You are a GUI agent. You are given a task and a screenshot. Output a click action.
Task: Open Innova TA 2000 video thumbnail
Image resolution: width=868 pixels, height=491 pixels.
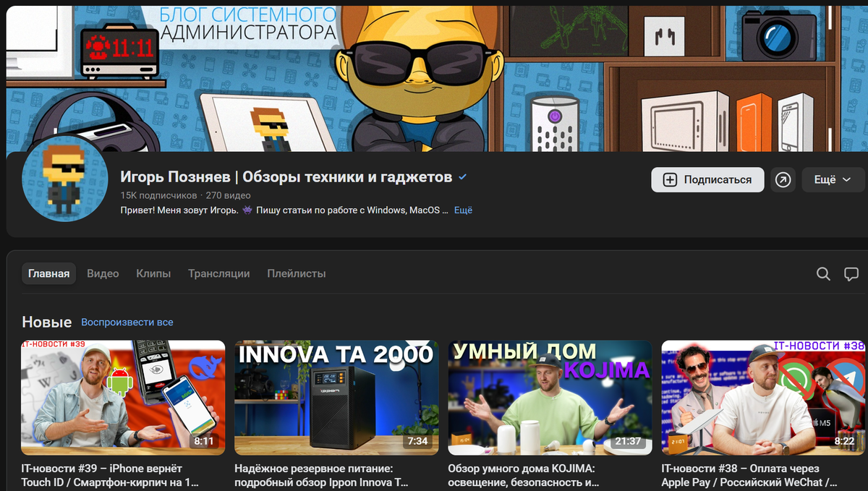pyautogui.click(x=336, y=398)
